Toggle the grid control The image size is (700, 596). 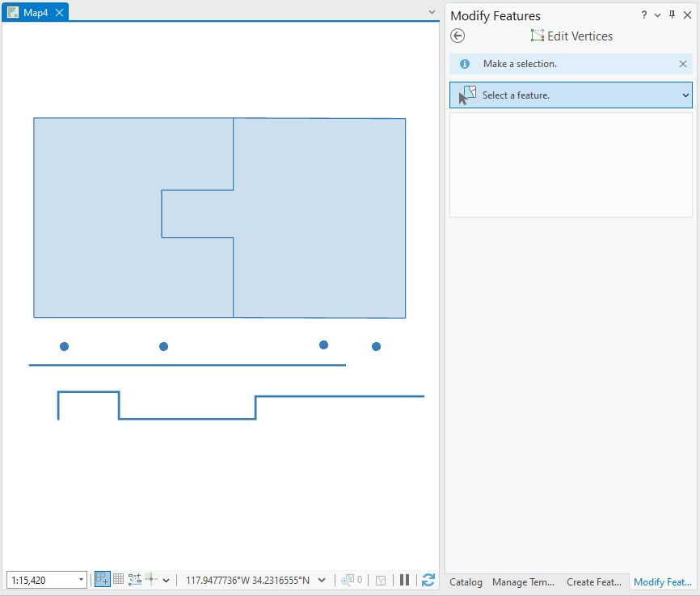[x=118, y=580]
